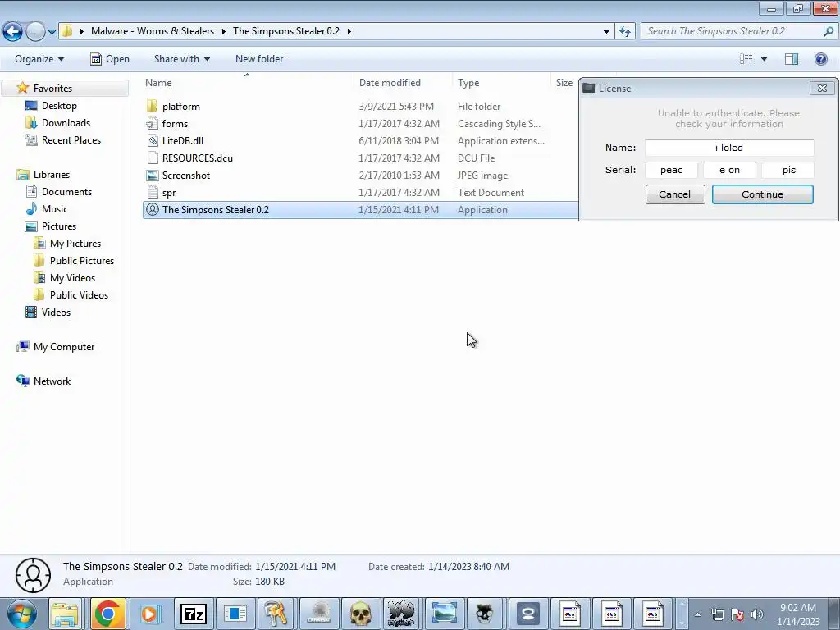Open Windows Media Player taskbar icon

pyautogui.click(x=151, y=614)
